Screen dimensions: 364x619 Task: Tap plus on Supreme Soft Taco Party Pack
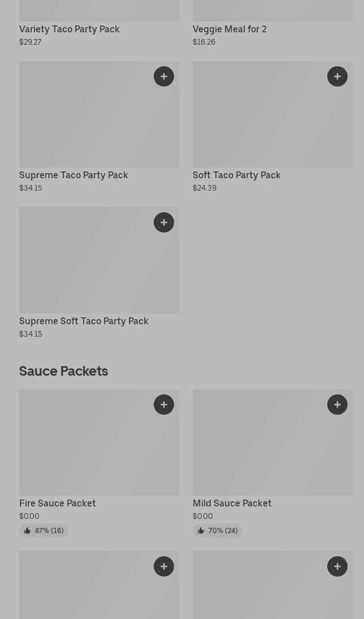click(164, 222)
